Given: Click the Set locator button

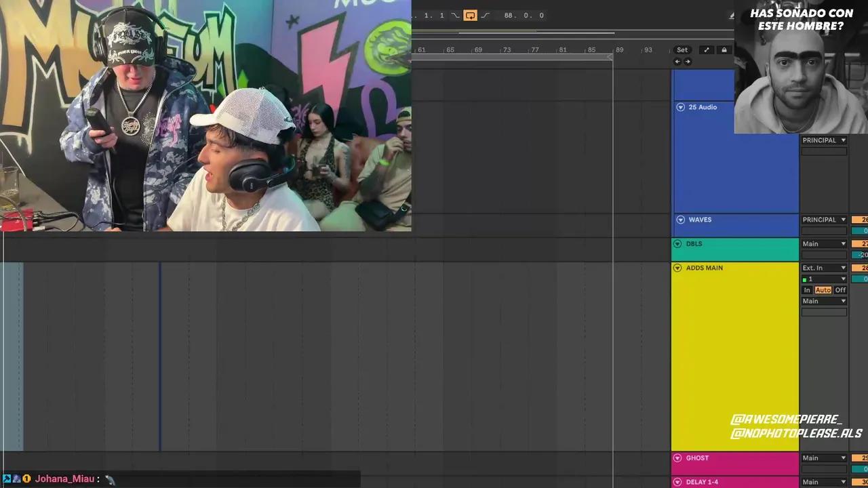Looking at the screenshot, I should [682, 49].
